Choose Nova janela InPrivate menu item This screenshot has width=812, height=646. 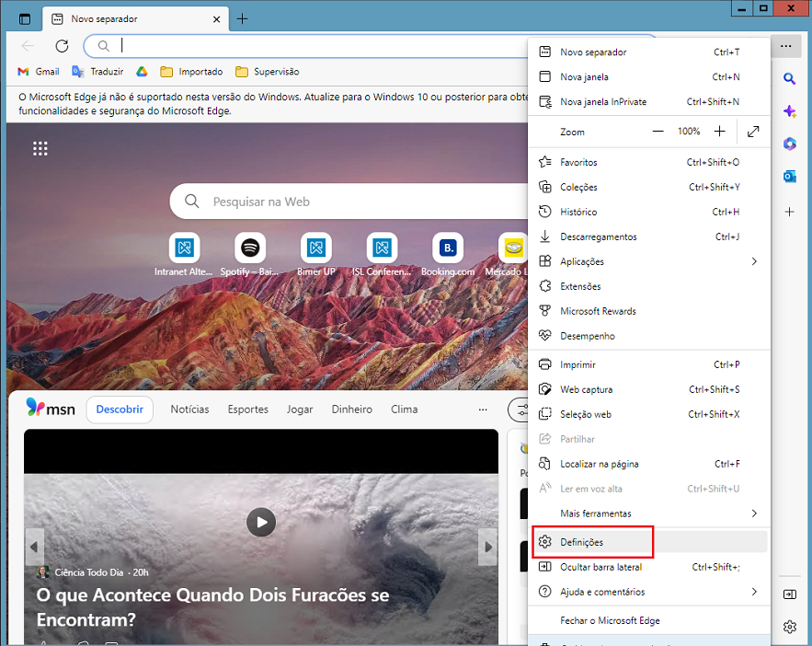pyautogui.click(x=602, y=102)
